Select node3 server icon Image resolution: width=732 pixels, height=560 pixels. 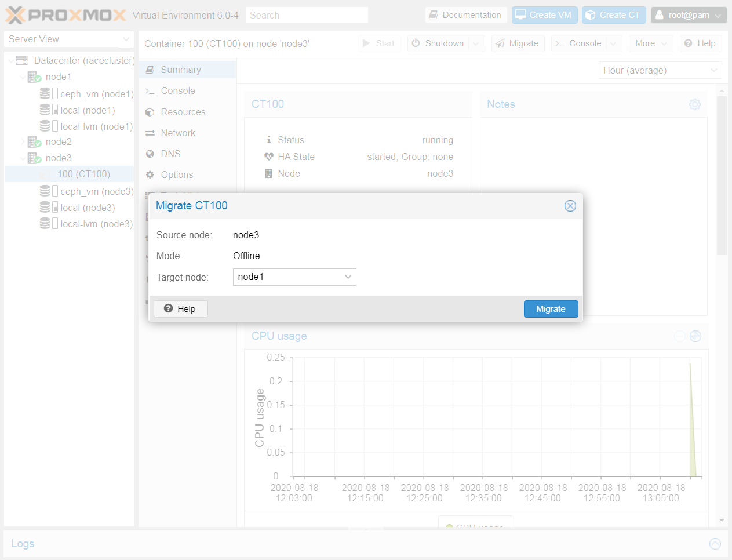[x=34, y=158]
